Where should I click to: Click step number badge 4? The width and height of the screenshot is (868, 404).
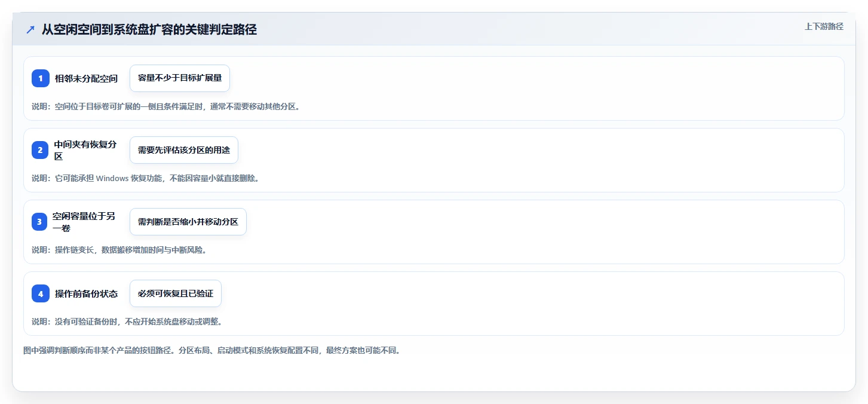pyautogui.click(x=41, y=293)
